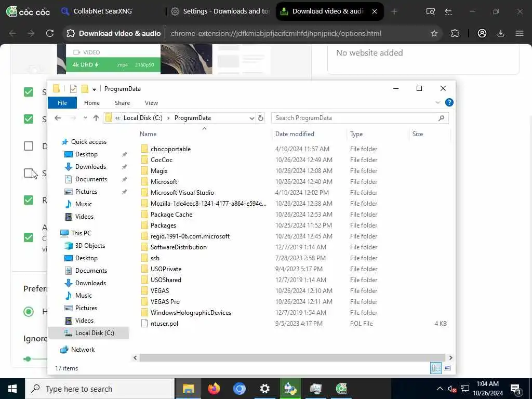Open Firefox from the taskbar
Image resolution: width=532 pixels, height=399 pixels.
[x=214, y=389]
